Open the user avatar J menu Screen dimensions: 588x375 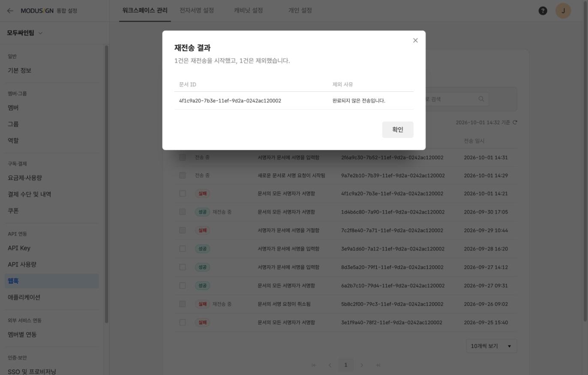[563, 11]
